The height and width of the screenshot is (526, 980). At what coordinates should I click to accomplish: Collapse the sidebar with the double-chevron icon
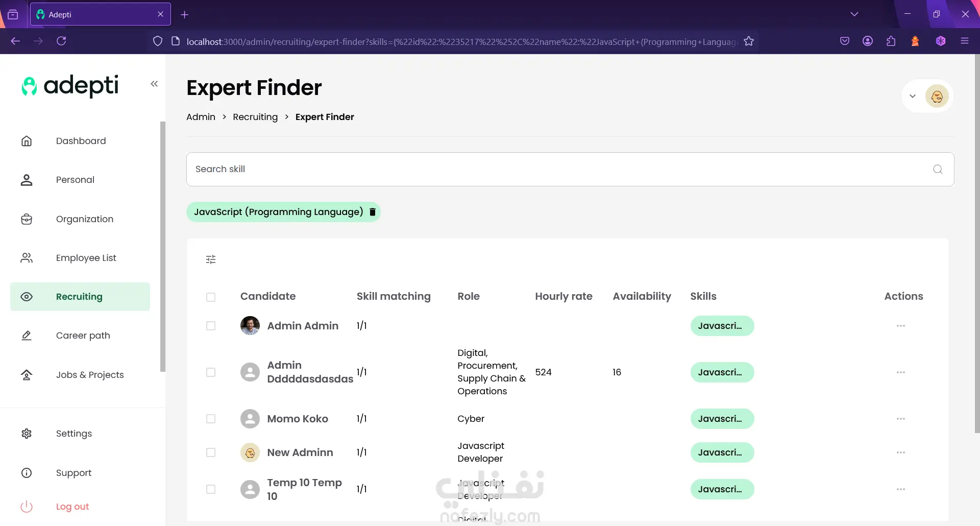(x=154, y=84)
